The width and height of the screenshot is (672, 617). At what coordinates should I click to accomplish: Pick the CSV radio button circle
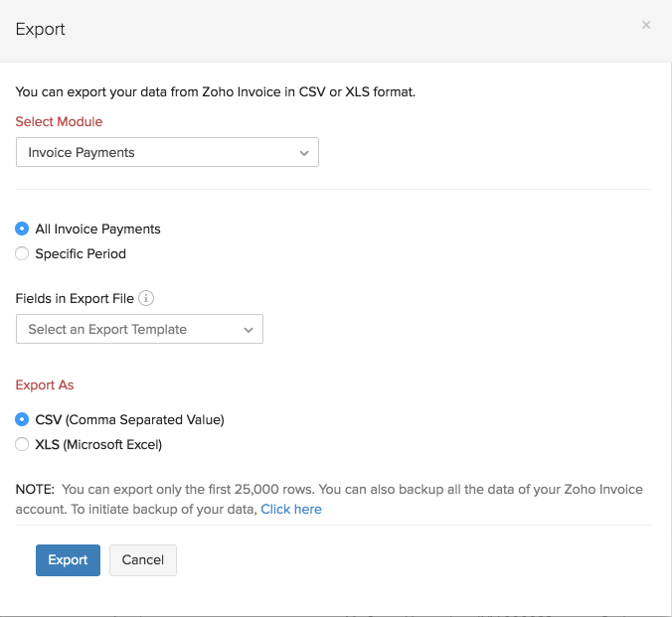click(x=22, y=419)
